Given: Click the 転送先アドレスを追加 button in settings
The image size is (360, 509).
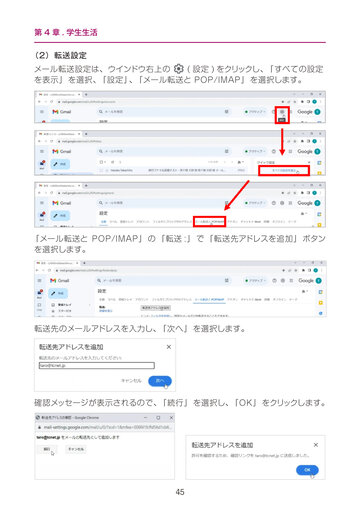Looking at the screenshot, I should tap(156, 308).
